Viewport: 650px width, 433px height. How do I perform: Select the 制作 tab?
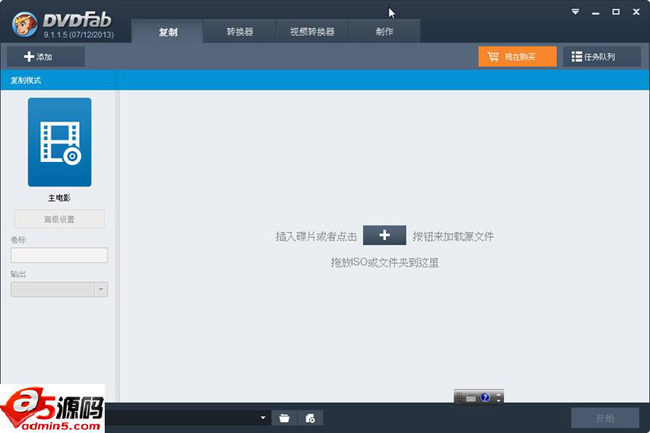click(x=384, y=31)
